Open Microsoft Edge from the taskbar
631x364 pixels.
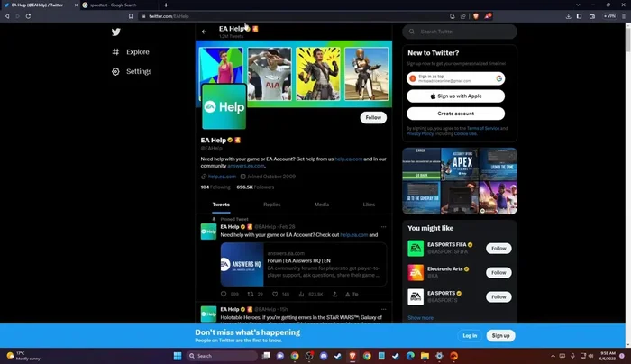click(410, 356)
